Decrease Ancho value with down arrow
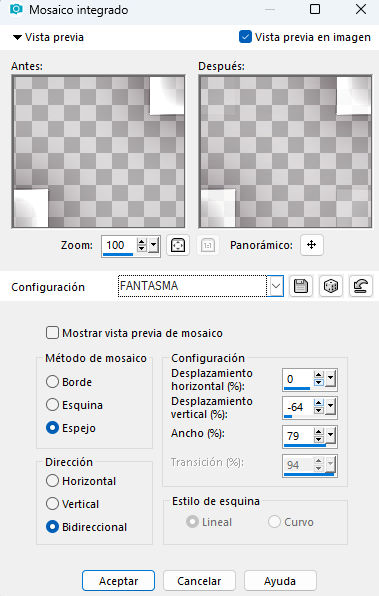 (x=319, y=439)
